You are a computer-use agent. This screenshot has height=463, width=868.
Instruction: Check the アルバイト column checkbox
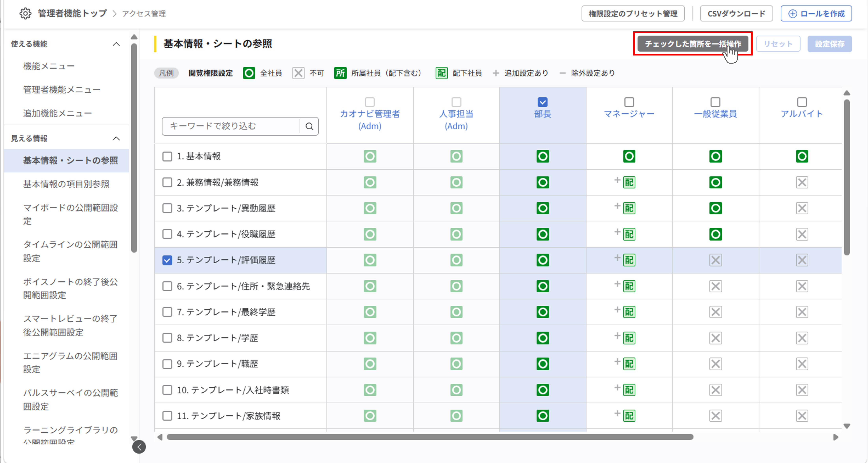coord(802,102)
